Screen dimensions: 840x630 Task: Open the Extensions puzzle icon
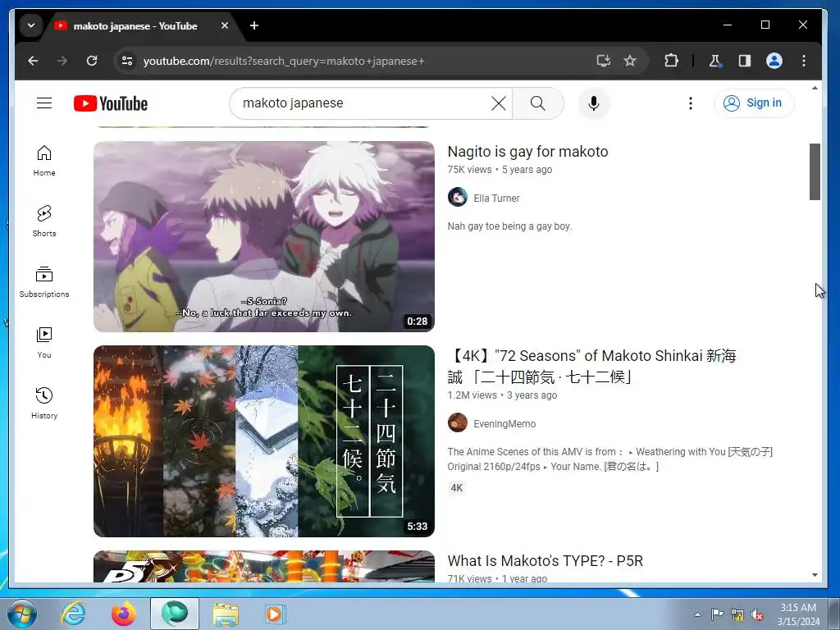[x=671, y=61]
